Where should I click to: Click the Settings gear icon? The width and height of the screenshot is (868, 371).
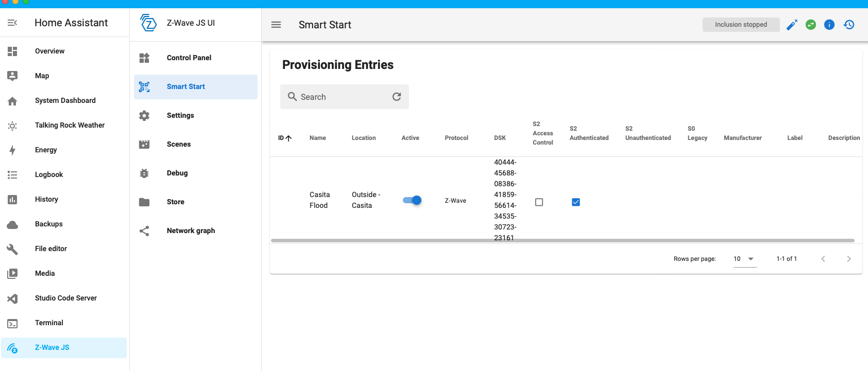coord(144,116)
